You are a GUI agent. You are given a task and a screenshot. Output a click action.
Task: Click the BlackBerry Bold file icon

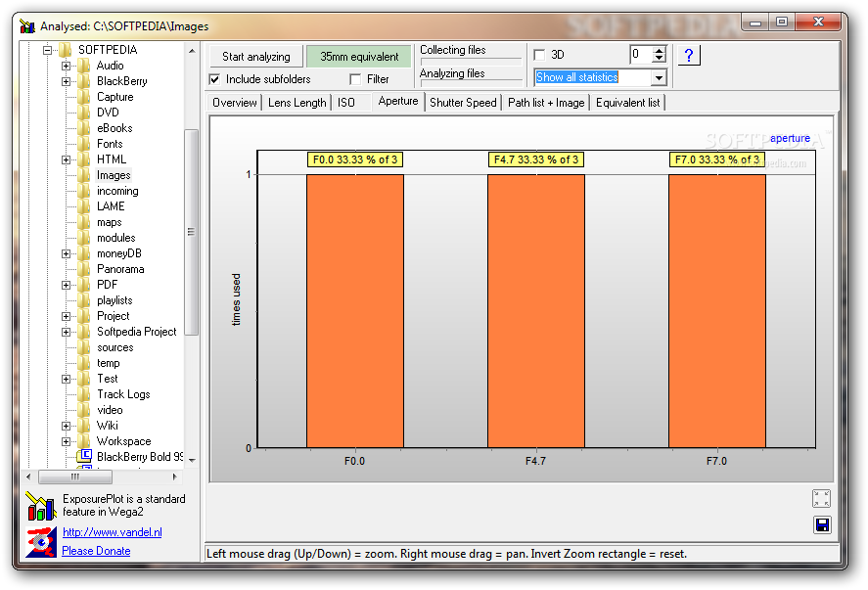click(84, 456)
